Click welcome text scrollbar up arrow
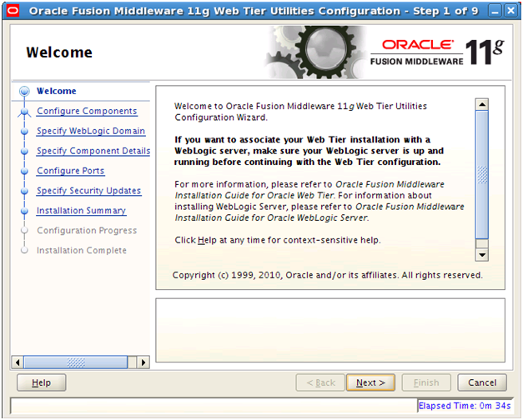 (482, 105)
